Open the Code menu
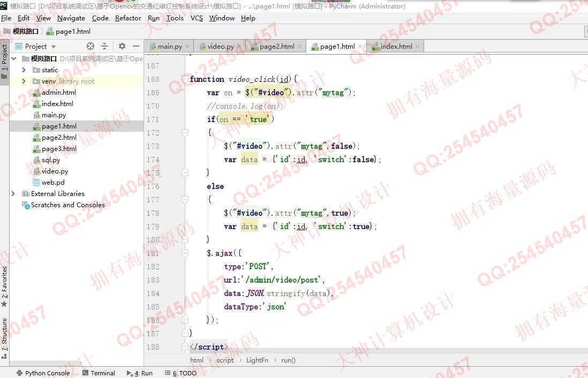This screenshot has width=588, height=378. [x=100, y=18]
